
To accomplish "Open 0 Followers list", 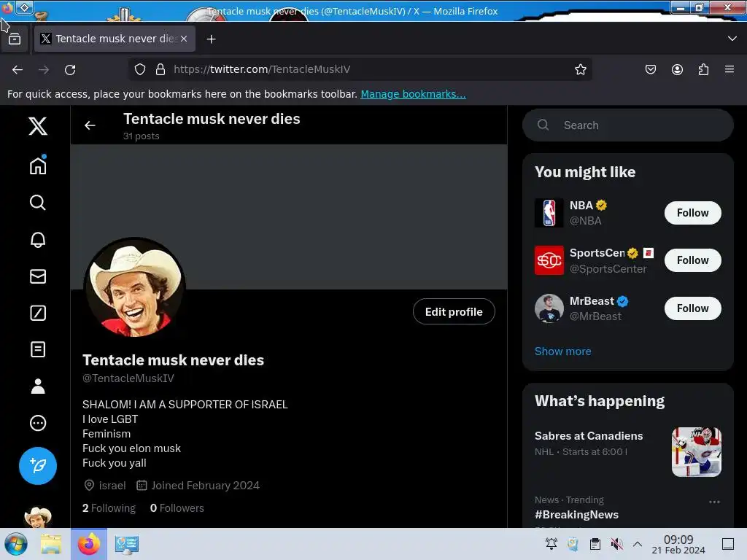I will point(177,508).
